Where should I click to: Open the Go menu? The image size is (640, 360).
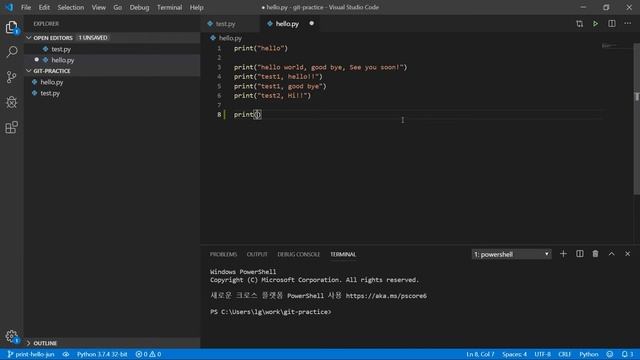118,7
